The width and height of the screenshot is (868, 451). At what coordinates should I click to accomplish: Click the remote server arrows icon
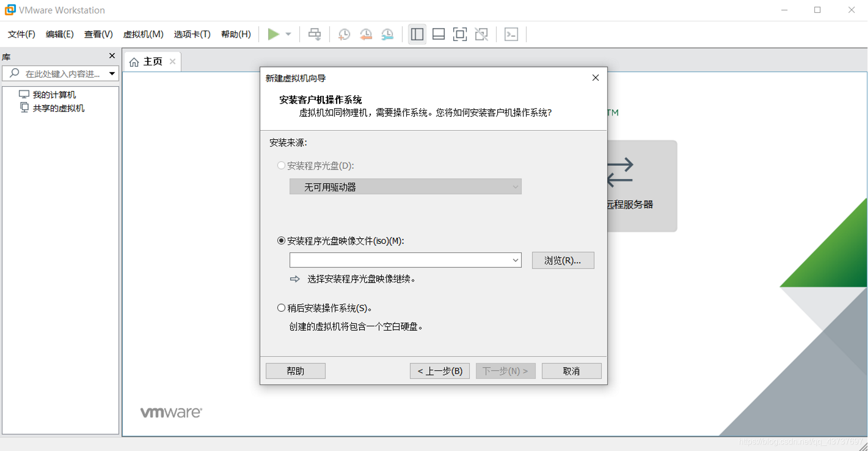(621, 172)
